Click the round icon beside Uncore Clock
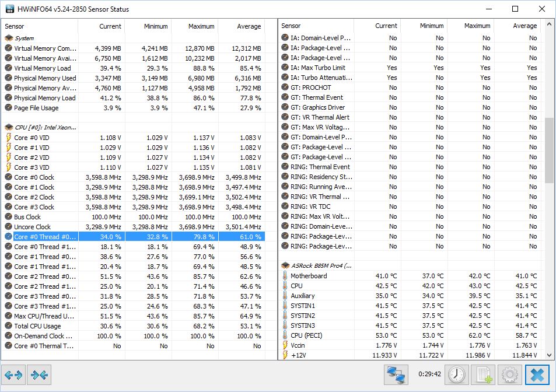556x392 pixels. (9, 227)
